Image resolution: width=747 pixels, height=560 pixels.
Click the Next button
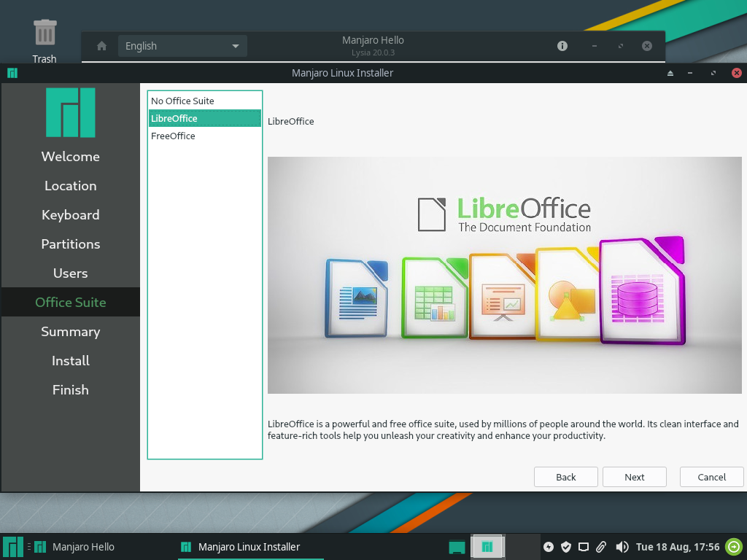pyautogui.click(x=634, y=477)
